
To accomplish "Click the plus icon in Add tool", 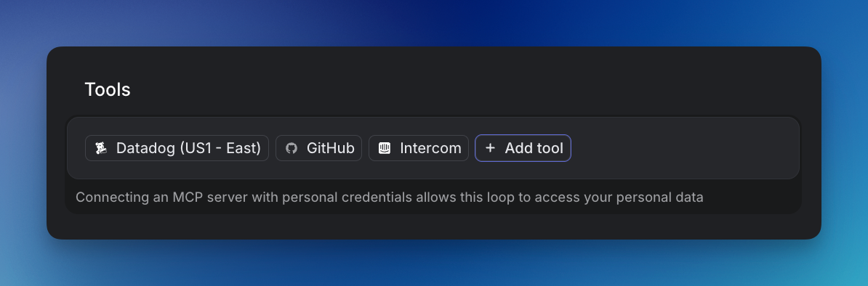I will (490, 148).
